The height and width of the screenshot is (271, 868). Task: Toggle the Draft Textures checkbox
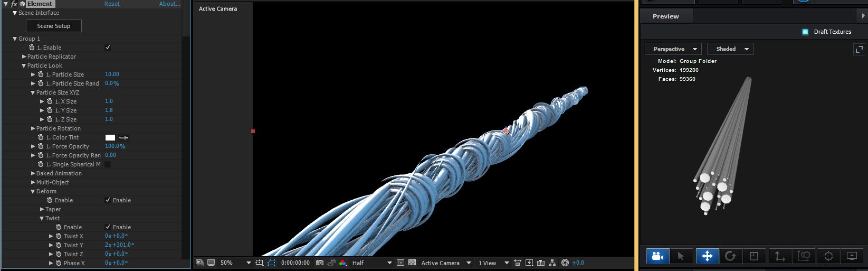pyautogui.click(x=805, y=32)
